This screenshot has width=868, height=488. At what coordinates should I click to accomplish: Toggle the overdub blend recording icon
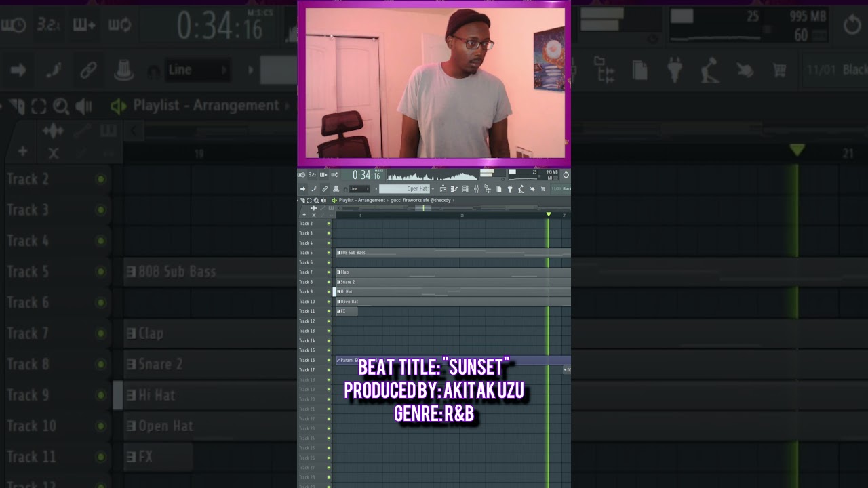pyautogui.click(x=323, y=175)
